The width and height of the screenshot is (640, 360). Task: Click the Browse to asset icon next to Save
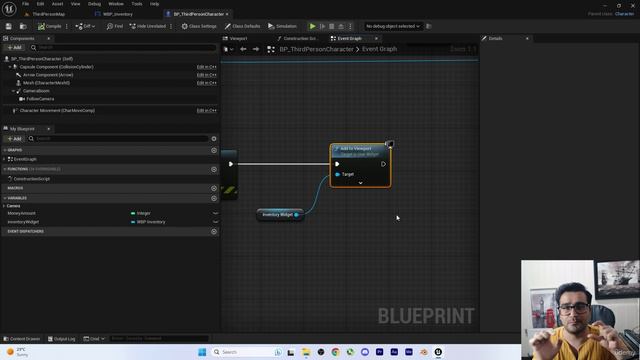click(x=23, y=26)
